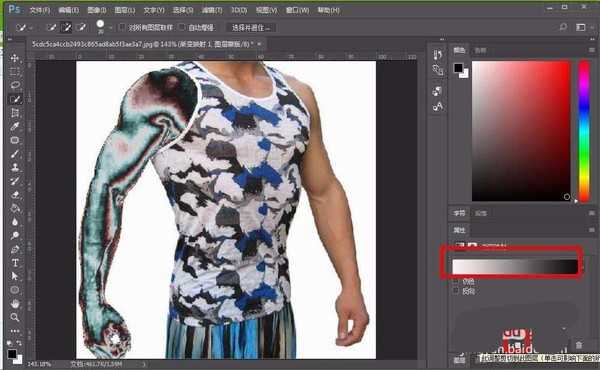600x370 pixels.
Task: Toggle the Auto-Enhance checkbox
Action: (182, 27)
